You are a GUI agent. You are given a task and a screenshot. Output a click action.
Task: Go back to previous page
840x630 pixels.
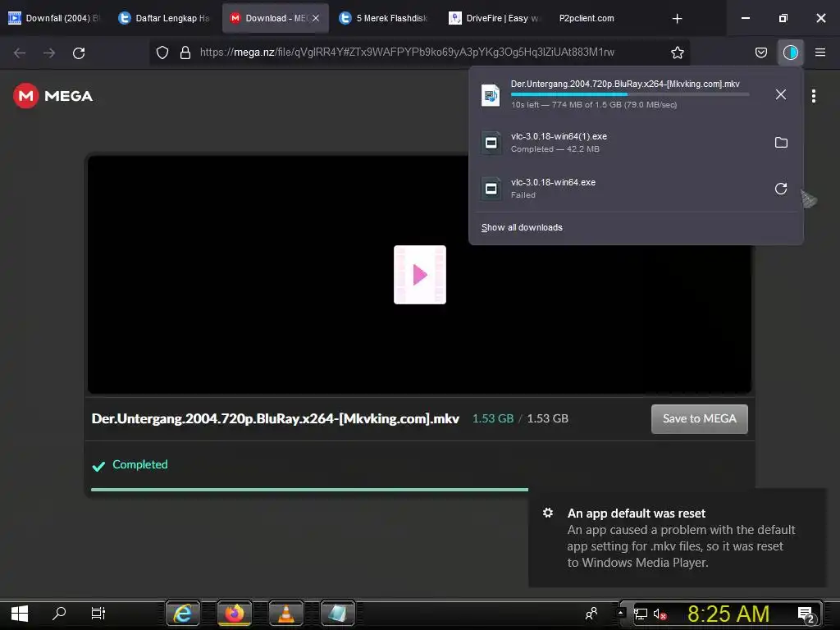(20, 53)
